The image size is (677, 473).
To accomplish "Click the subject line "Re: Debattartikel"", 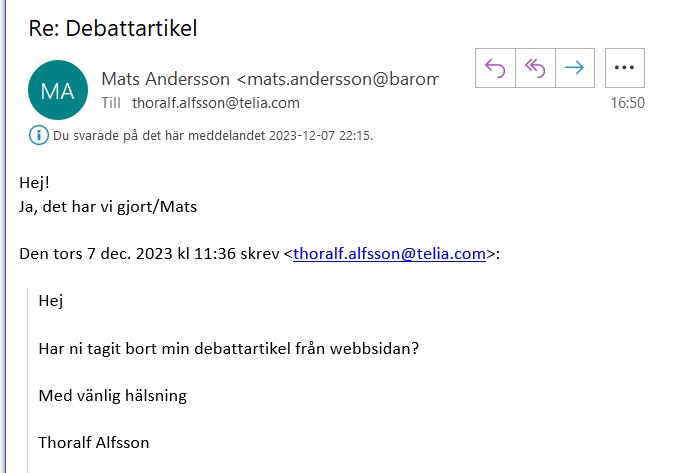I will pyautogui.click(x=112, y=28).
